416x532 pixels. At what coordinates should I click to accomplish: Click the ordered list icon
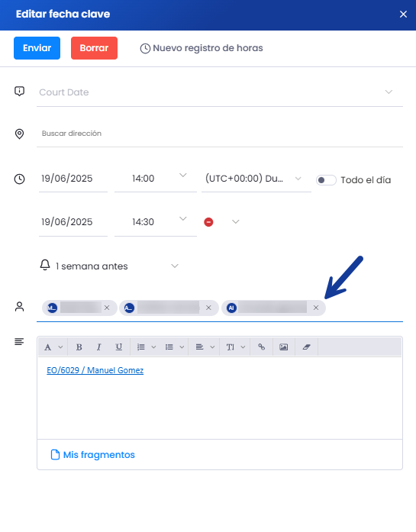140,347
